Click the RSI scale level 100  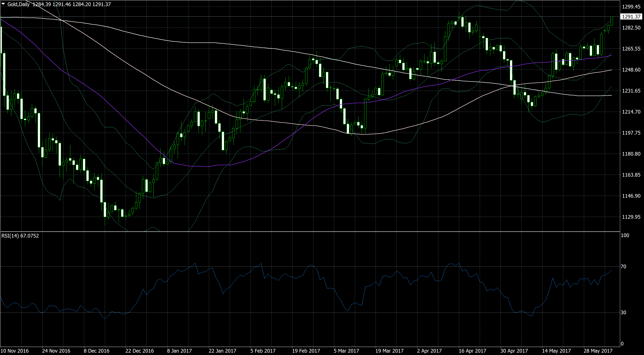click(x=625, y=235)
